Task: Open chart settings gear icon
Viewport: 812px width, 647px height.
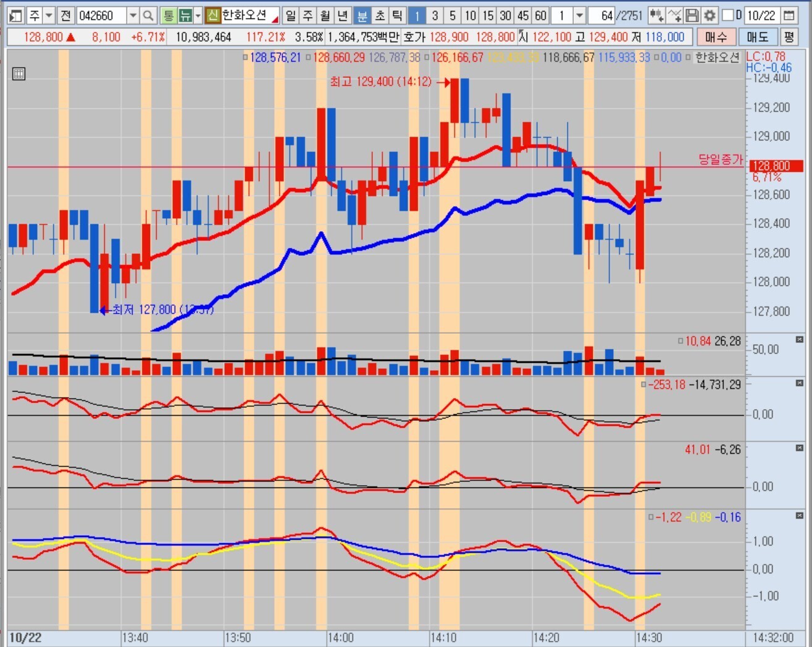Action: [709, 15]
